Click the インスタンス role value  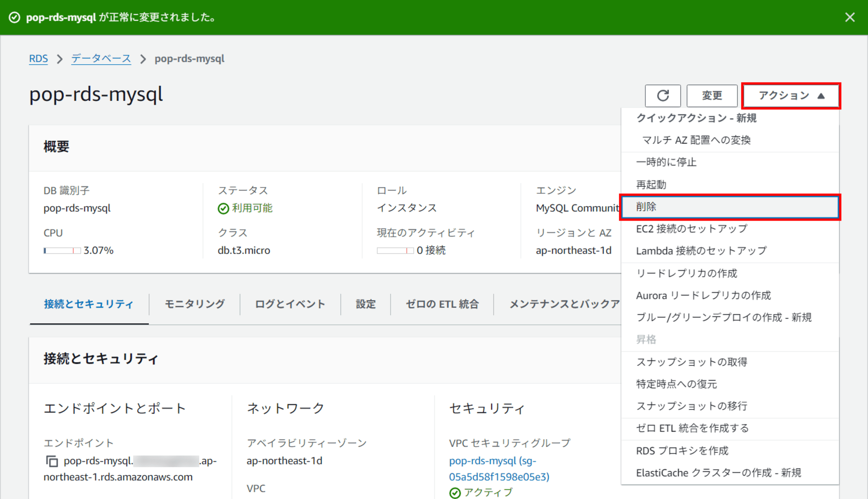point(407,208)
